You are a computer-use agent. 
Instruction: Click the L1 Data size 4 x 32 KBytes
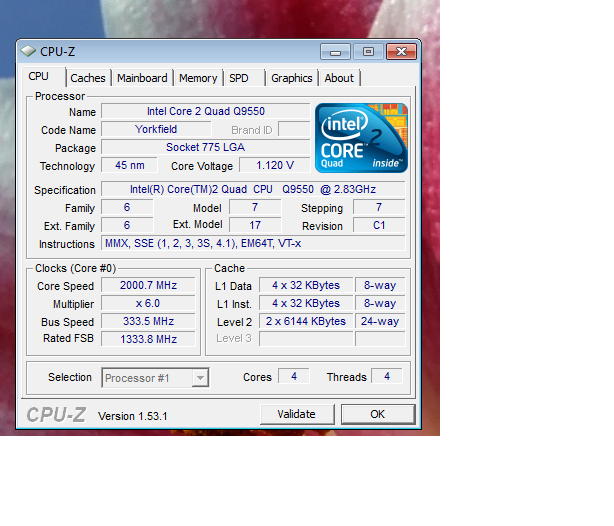[x=306, y=285]
